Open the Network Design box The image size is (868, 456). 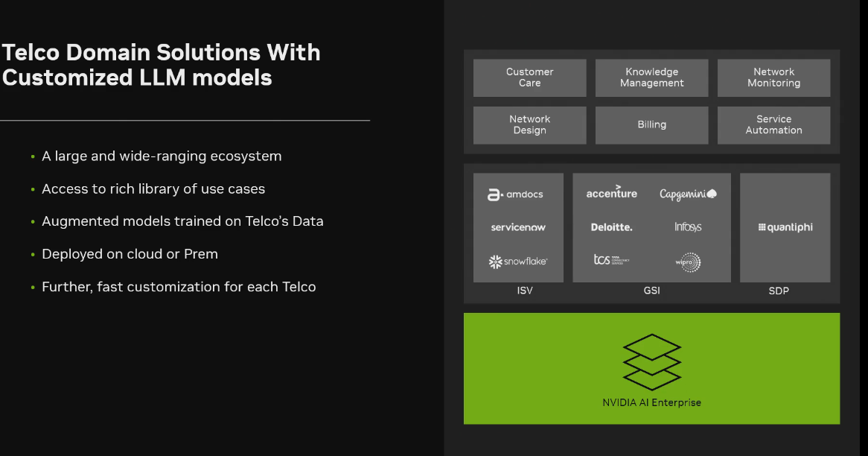click(x=530, y=125)
